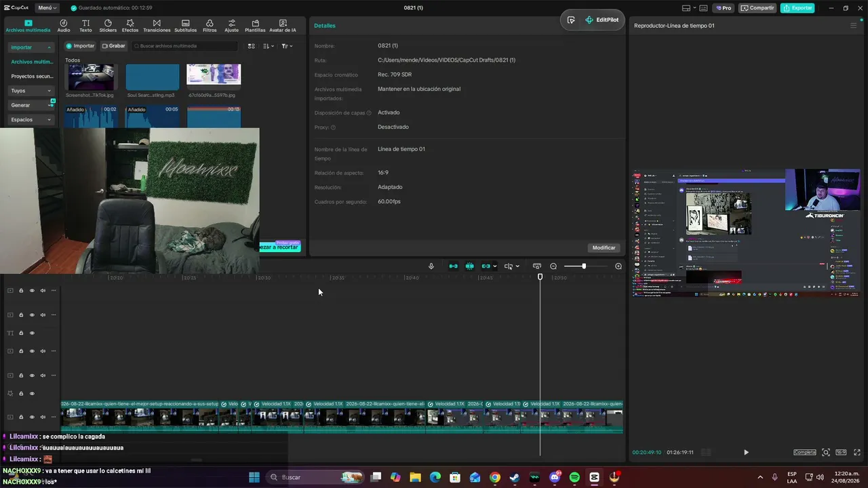868x488 pixels.
Task: Select the Soul Searc...stling.mp3 media thumbnail
Action: pyautogui.click(x=153, y=77)
